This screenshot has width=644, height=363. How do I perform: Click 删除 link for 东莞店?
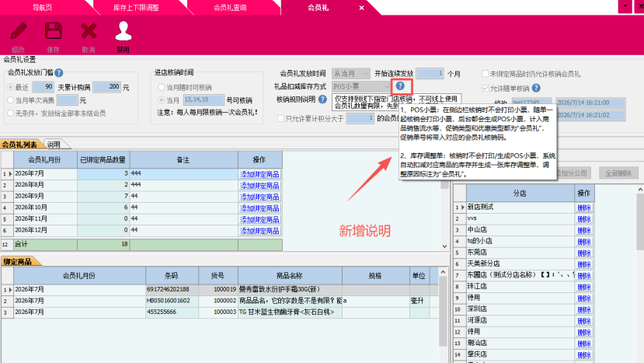tap(584, 253)
